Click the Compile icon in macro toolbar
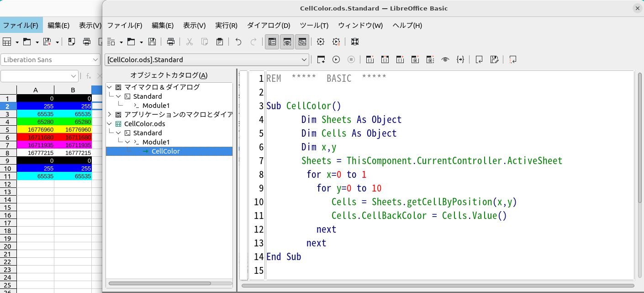Image resolution: width=644 pixels, height=293 pixels. [x=321, y=59]
